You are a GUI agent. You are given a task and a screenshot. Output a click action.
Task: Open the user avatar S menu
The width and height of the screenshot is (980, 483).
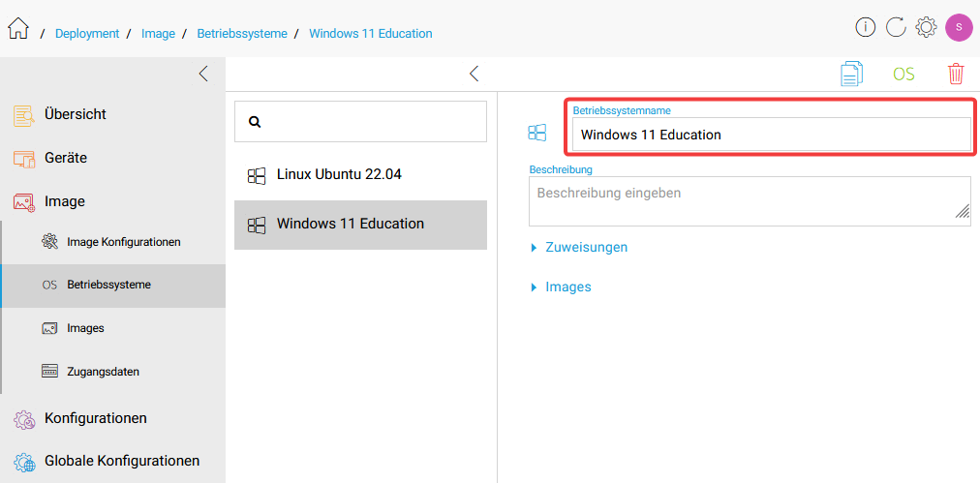pyautogui.click(x=958, y=27)
